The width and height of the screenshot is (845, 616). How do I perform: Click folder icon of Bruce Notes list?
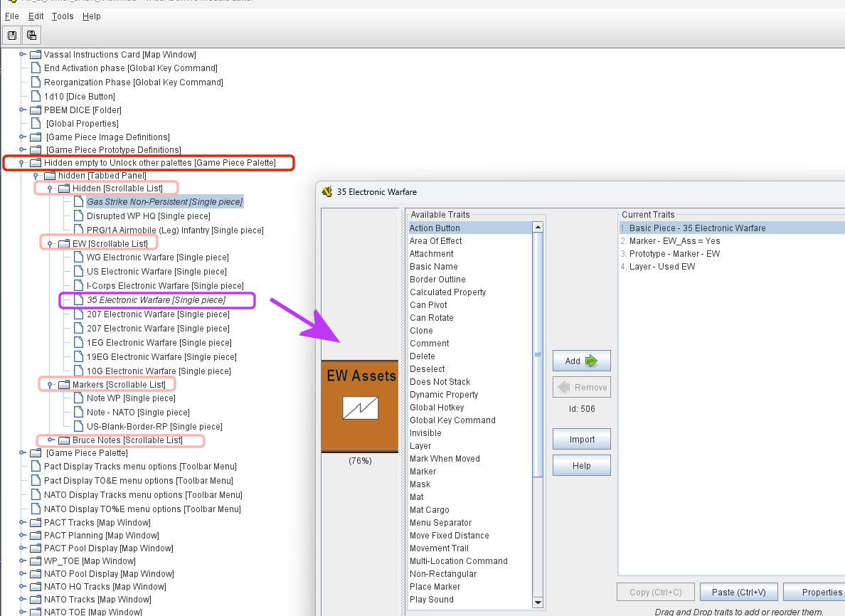[x=64, y=440]
